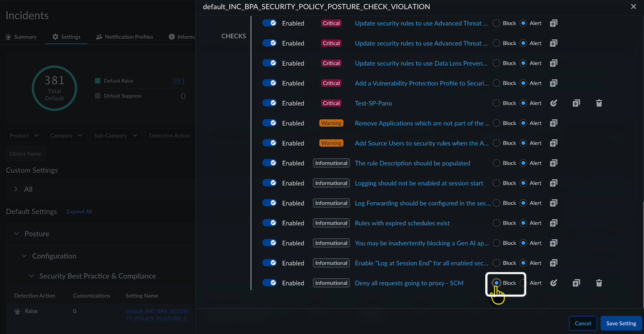The image size is (644, 334).
Task: Open the Category filter dropdown
Action: pyautogui.click(x=66, y=135)
